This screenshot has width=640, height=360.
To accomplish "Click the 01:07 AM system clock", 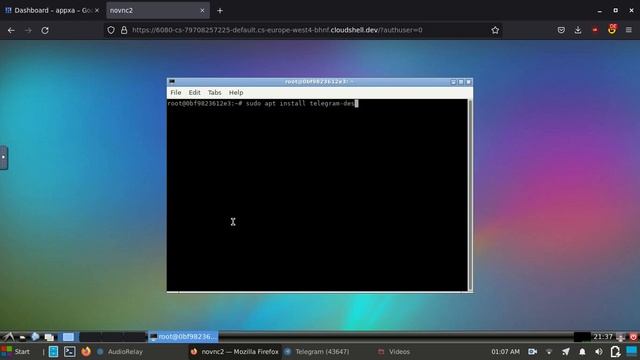I will 505,351.
